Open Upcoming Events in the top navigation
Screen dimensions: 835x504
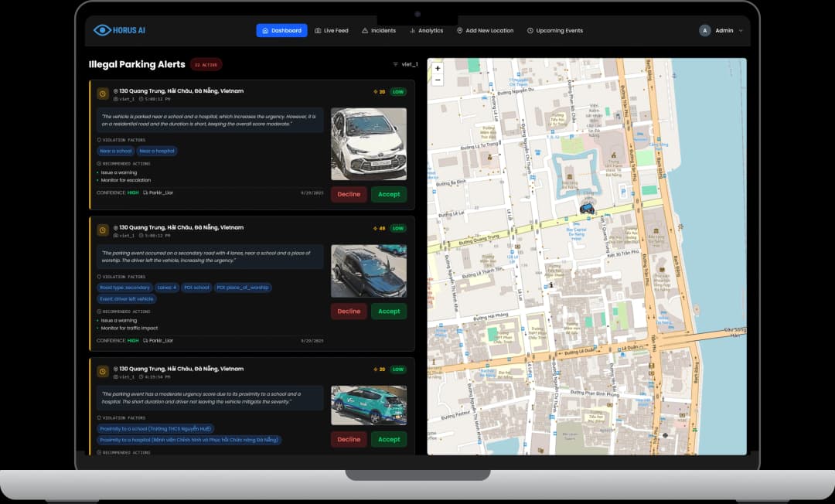pyautogui.click(x=555, y=31)
